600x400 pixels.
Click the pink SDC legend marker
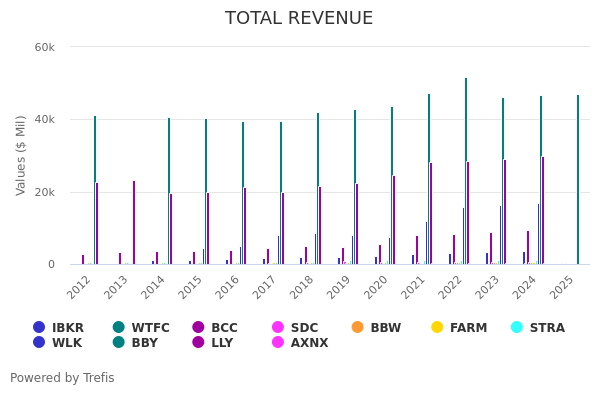pyautogui.click(x=279, y=328)
